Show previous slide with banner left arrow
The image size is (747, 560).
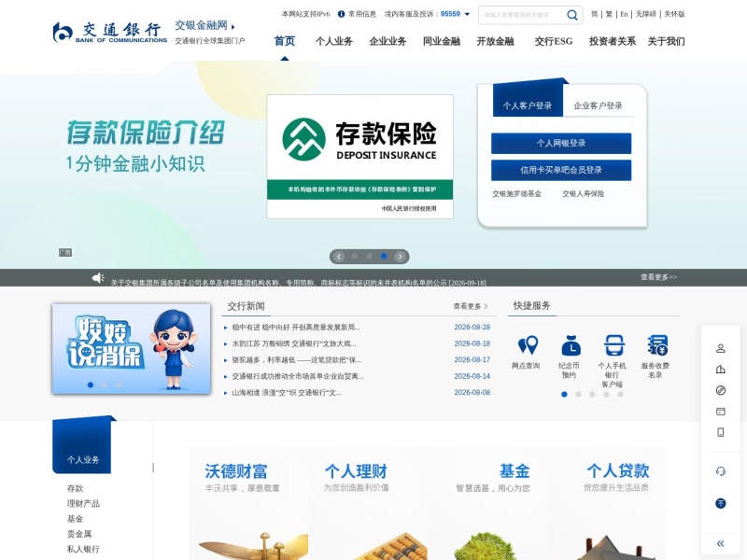[339, 257]
